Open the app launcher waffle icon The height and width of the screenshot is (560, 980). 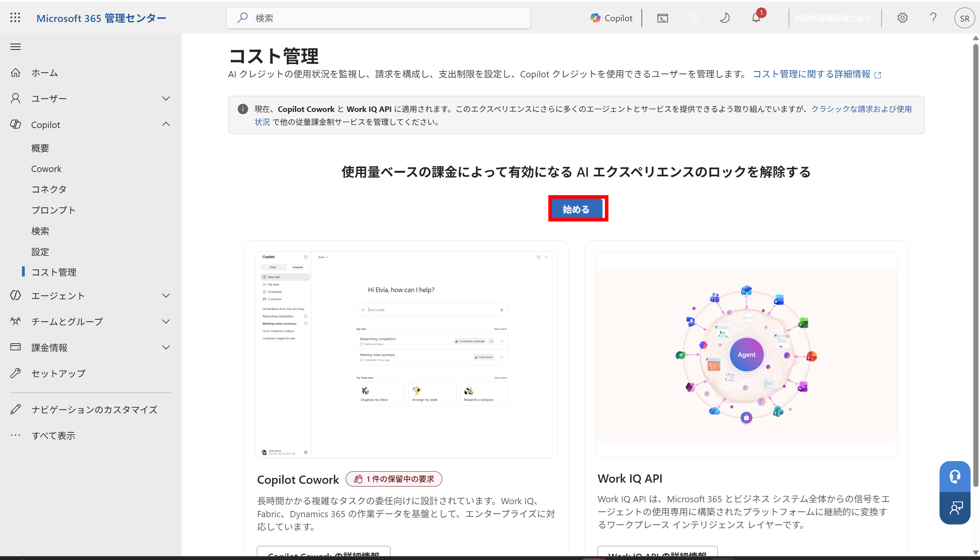15,18
